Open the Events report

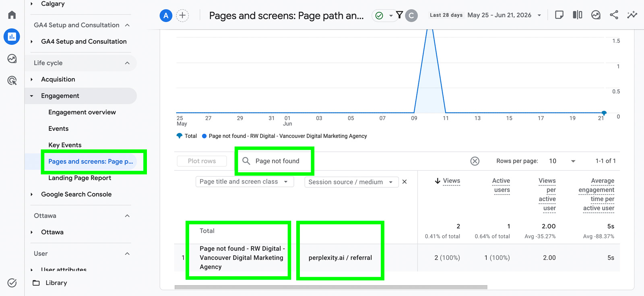pos(58,129)
